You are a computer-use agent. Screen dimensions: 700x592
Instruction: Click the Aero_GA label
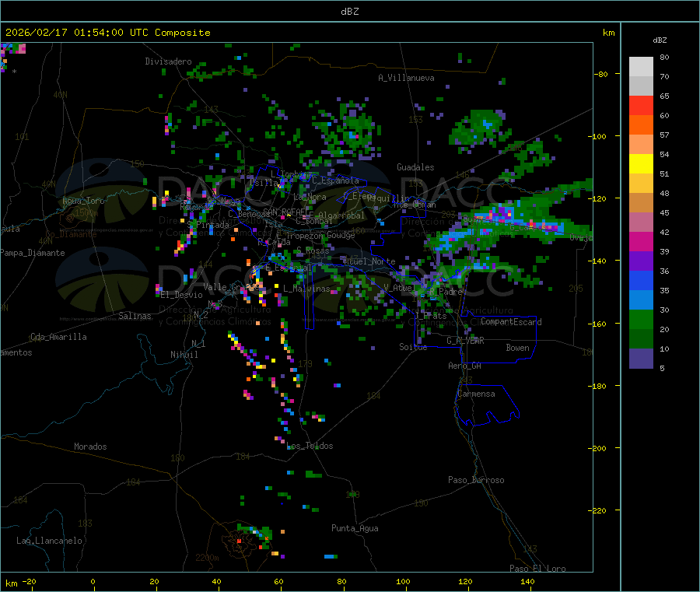[465, 366]
